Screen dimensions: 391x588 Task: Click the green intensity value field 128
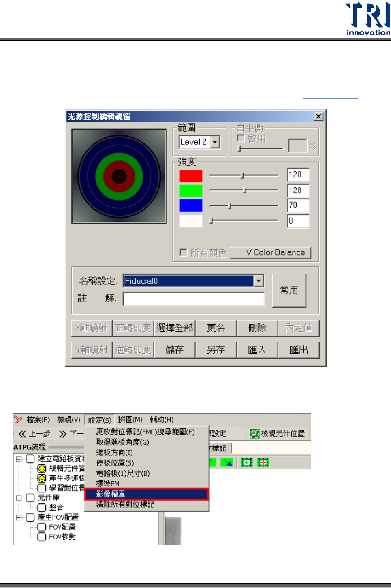pyautogui.click(x=298, y=190)
